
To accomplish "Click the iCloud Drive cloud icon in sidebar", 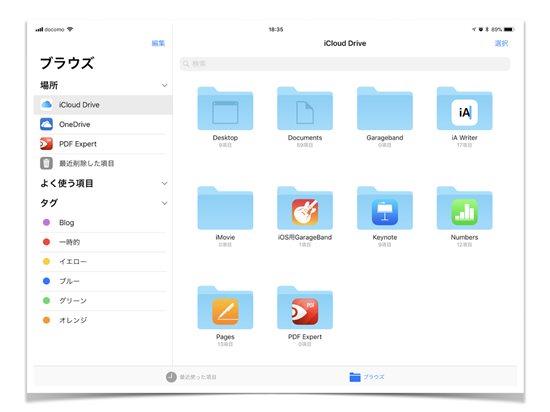I will tap(46, 104).
